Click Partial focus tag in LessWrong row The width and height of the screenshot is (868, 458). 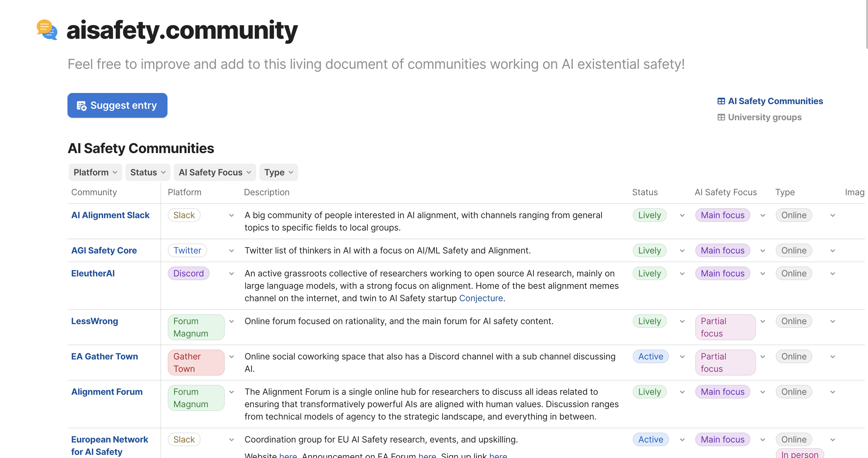(726, 327)
